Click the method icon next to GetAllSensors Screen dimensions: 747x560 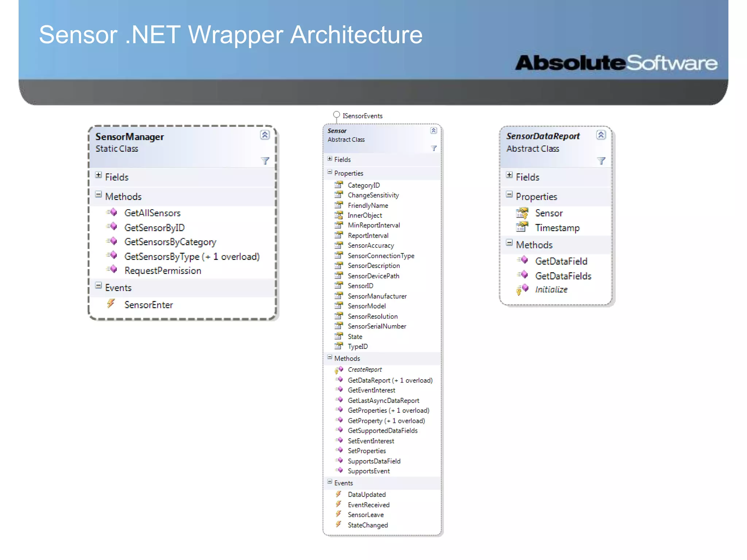(x=112, y=212)
